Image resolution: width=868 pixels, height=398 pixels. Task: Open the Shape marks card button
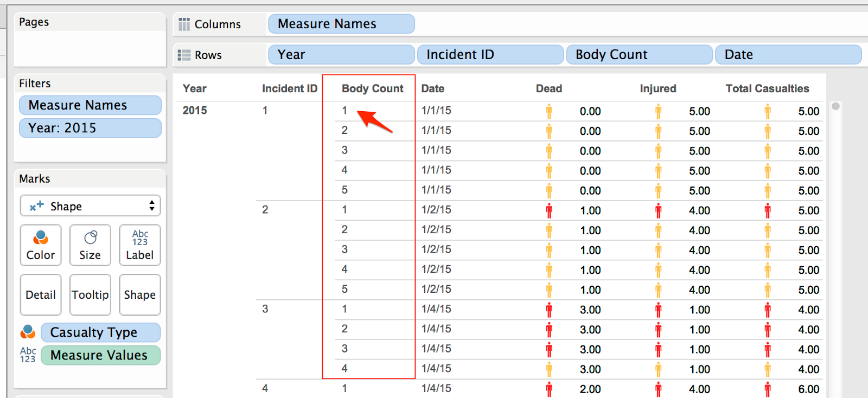point(140,294)
